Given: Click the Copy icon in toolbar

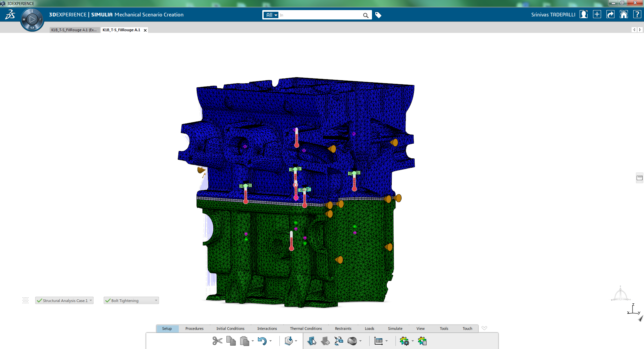Looking at the screenshot, I should (231, 341).
